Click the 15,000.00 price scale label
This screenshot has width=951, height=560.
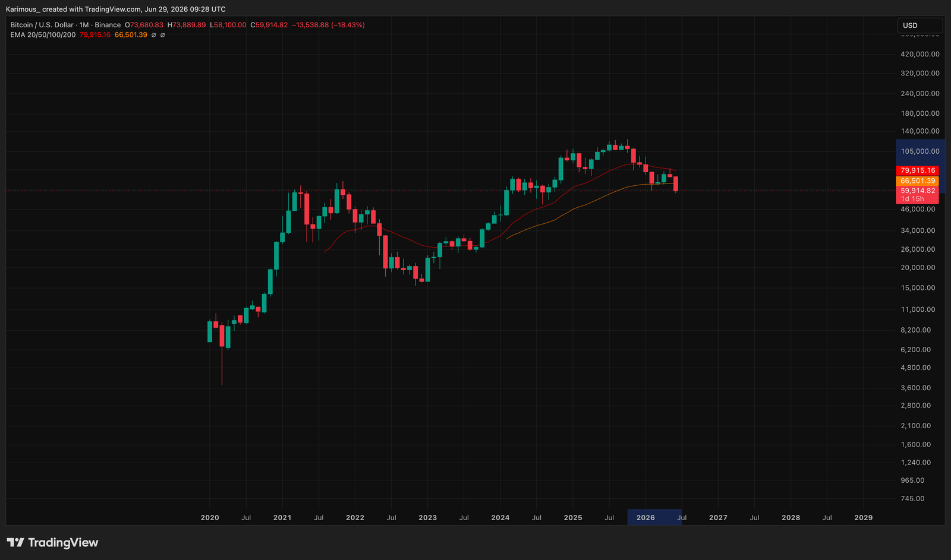[918, 288]
